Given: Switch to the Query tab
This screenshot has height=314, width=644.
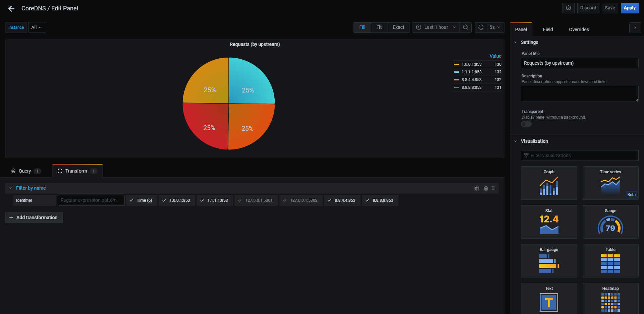Looking at the screenshot, I should [26, 171].
